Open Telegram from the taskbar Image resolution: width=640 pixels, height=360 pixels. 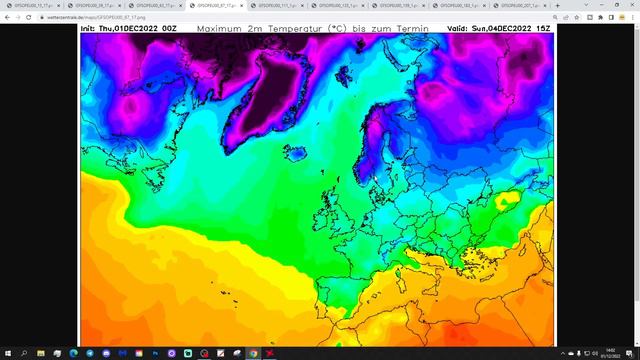click(x=90, y=353)
